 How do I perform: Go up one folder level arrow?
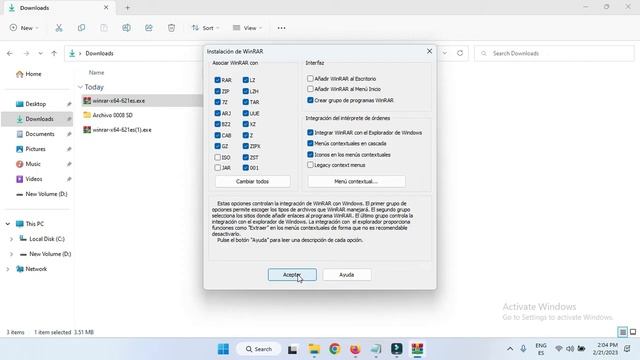(54, 53)
